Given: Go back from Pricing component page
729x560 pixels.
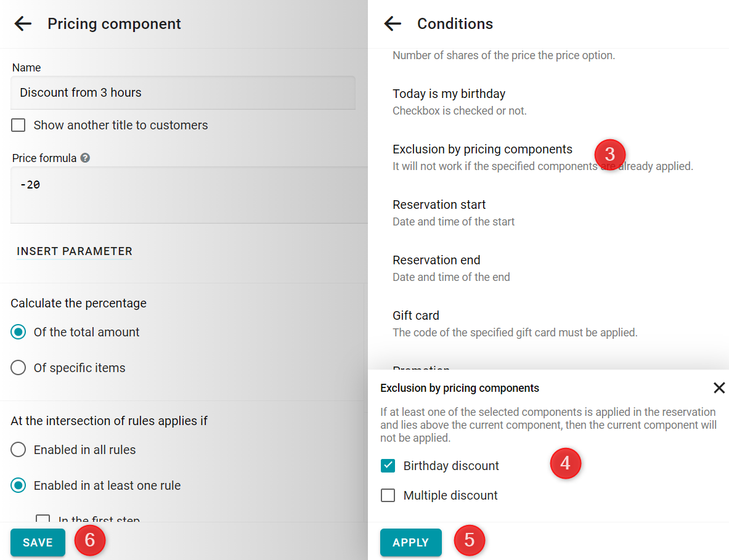Looking at the screenshot, I should click(23, 23).
